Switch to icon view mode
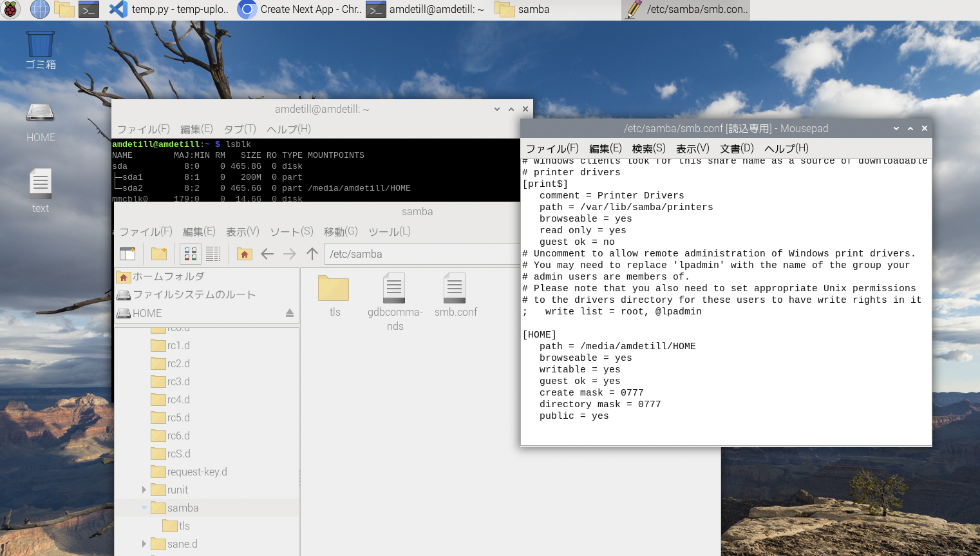 click(x=191, y=254)
